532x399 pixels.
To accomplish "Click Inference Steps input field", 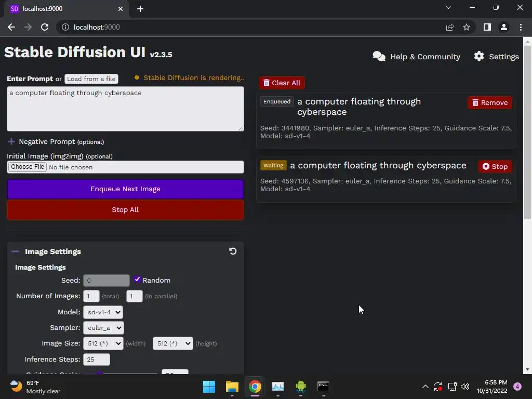I will 96,360.
